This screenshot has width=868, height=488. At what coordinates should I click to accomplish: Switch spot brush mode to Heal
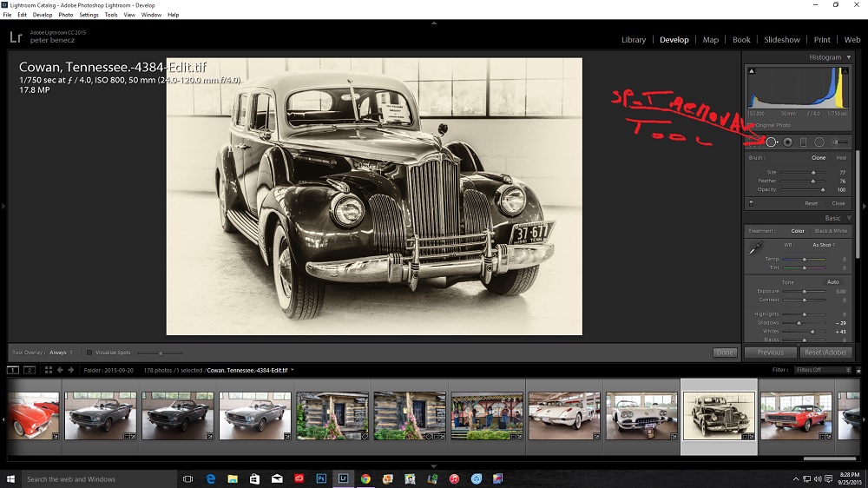(x=840, y=158)
